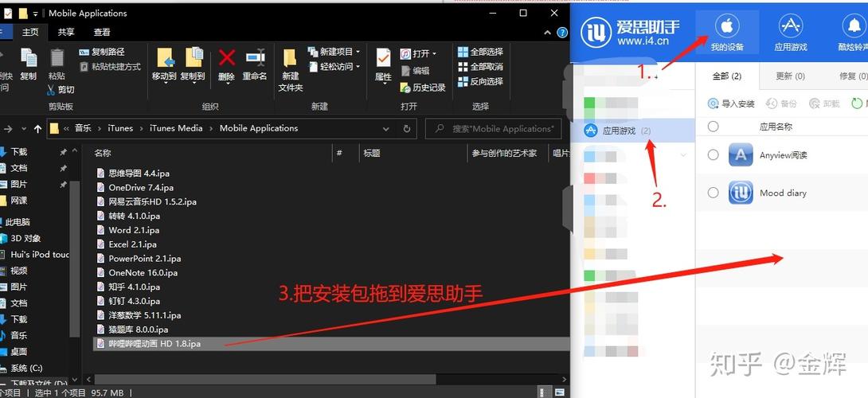Screen dimensions: 868x398
Task: Click the Uninstall (卸载) button
Action: click(x=825, y=103)
